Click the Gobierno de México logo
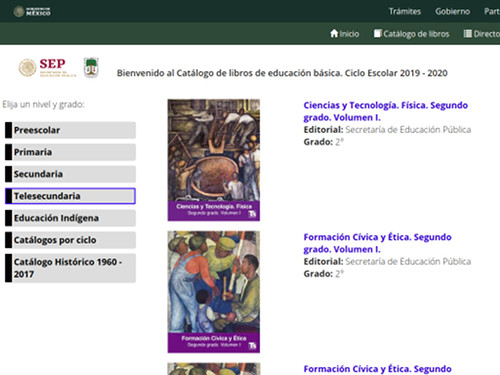The height and width of the screenshot is (375, 500). [x=32, y=11]
